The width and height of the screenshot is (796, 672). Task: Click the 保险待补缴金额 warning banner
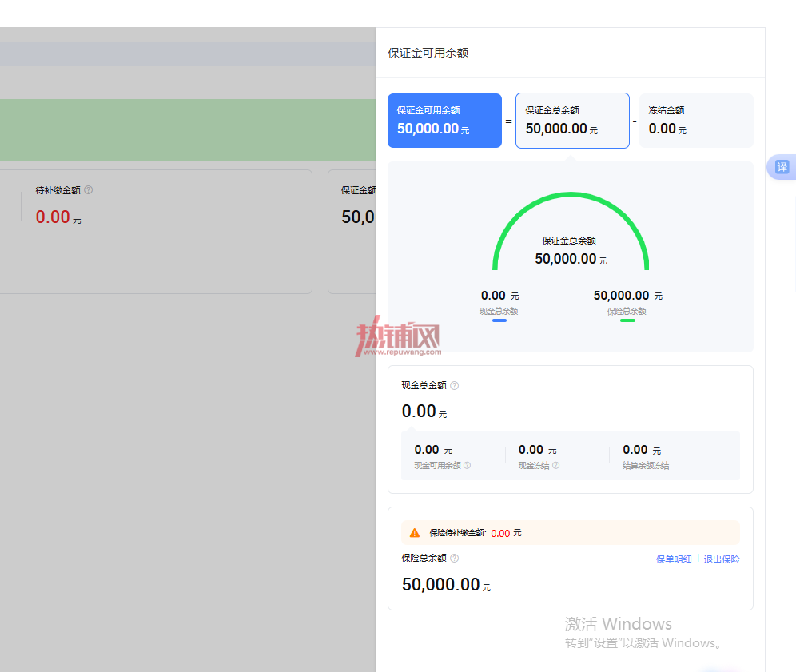[571, 533]
